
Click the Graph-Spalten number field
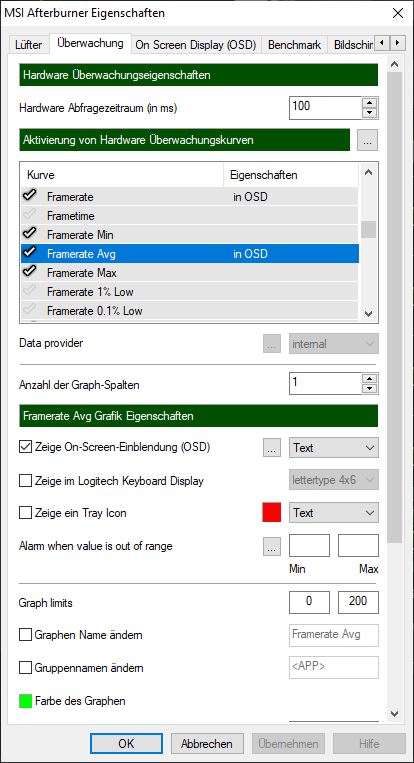tap(326, 383)
